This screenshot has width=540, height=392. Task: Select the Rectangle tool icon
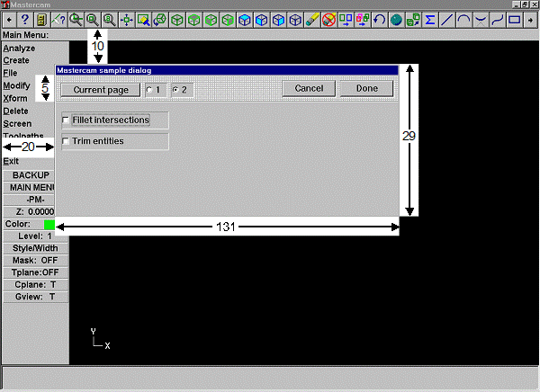(x=514, y=19)
